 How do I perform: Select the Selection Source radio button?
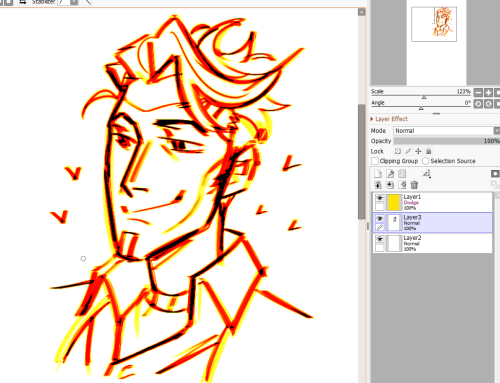tap(425, 161)
